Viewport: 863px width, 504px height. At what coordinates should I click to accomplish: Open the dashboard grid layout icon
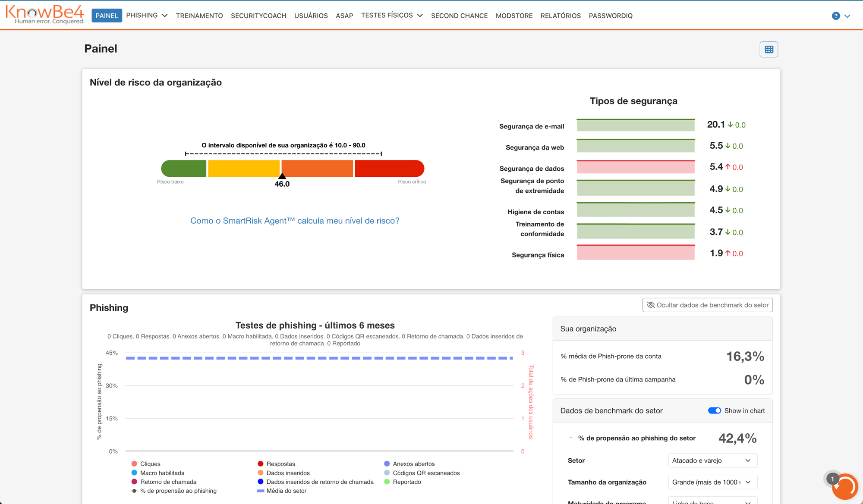click(769, 50)
